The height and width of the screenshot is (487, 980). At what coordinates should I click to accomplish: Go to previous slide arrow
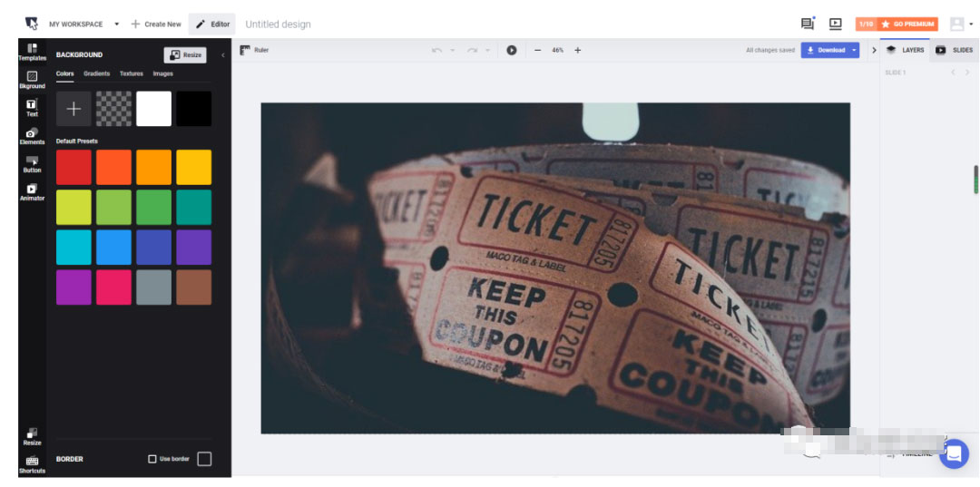[953, 73]
